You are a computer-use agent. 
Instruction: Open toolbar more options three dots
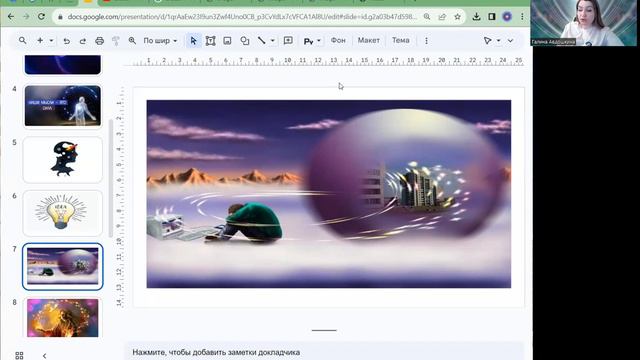427,40
